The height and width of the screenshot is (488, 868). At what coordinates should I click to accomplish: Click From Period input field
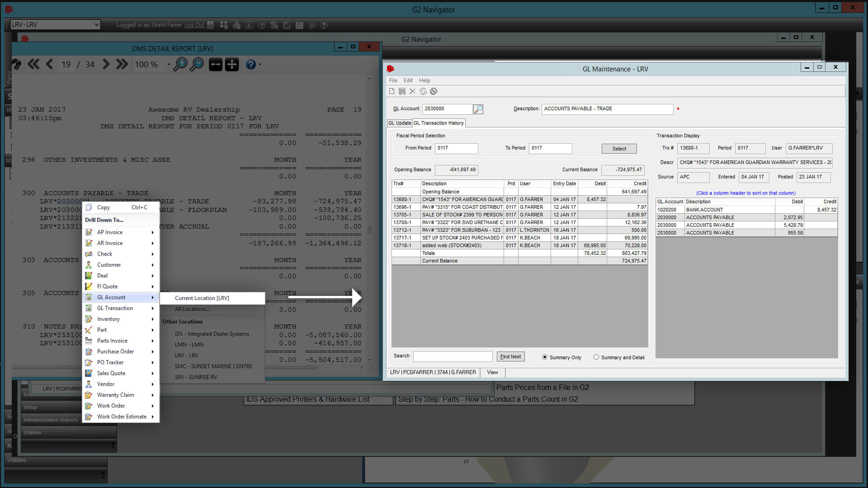pos(456,148)
